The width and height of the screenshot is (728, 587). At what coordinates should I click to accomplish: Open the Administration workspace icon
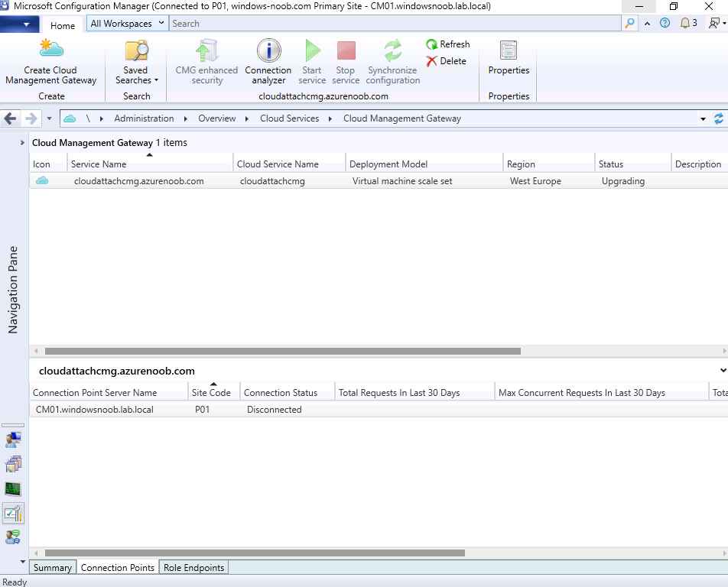(x=13, y=513)
